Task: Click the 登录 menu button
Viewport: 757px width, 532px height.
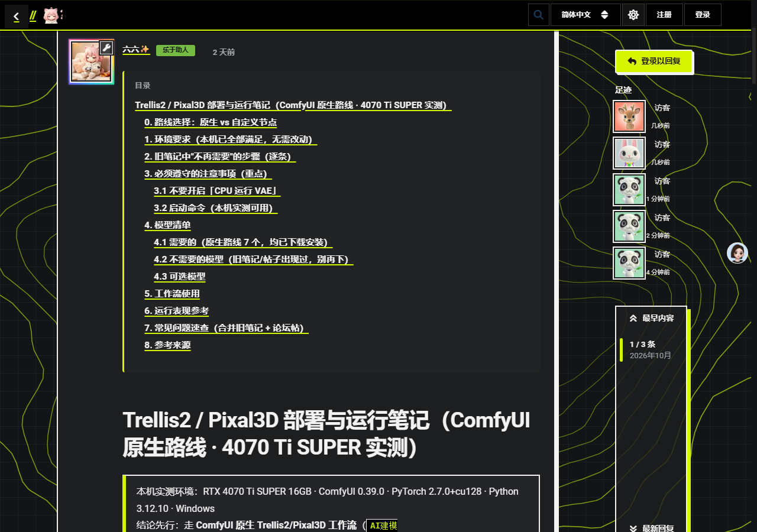Action: (x=703, y=15)
